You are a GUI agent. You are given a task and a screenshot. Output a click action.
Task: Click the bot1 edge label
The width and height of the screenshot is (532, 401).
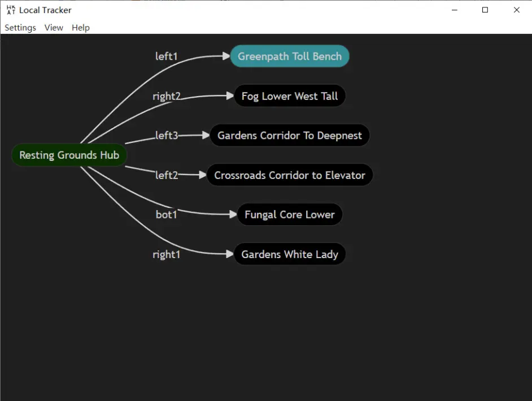pyautogui.click(x=166, y=215)
